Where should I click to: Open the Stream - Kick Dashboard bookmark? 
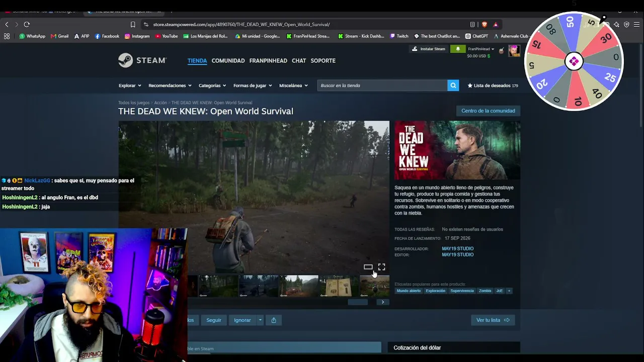click(x=361, y=36)
